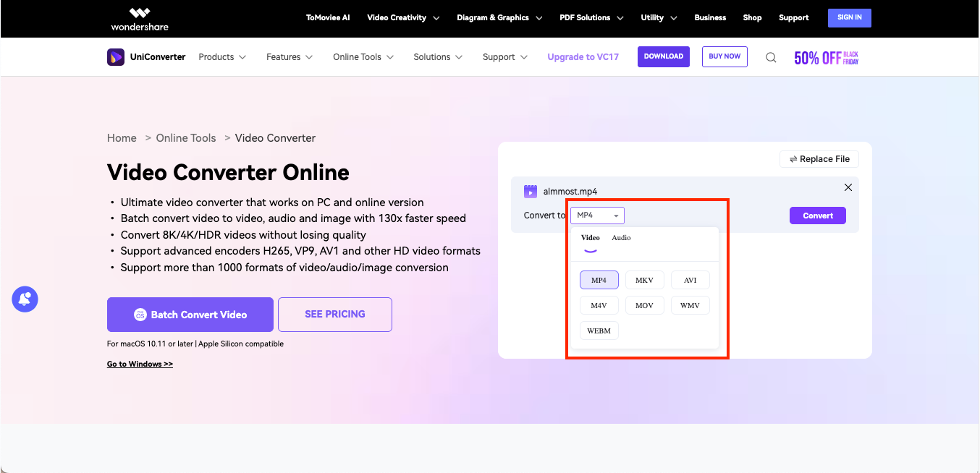Click the Home breadcrumb link
The height and width of the screenshot is (473, 980).
122,137
